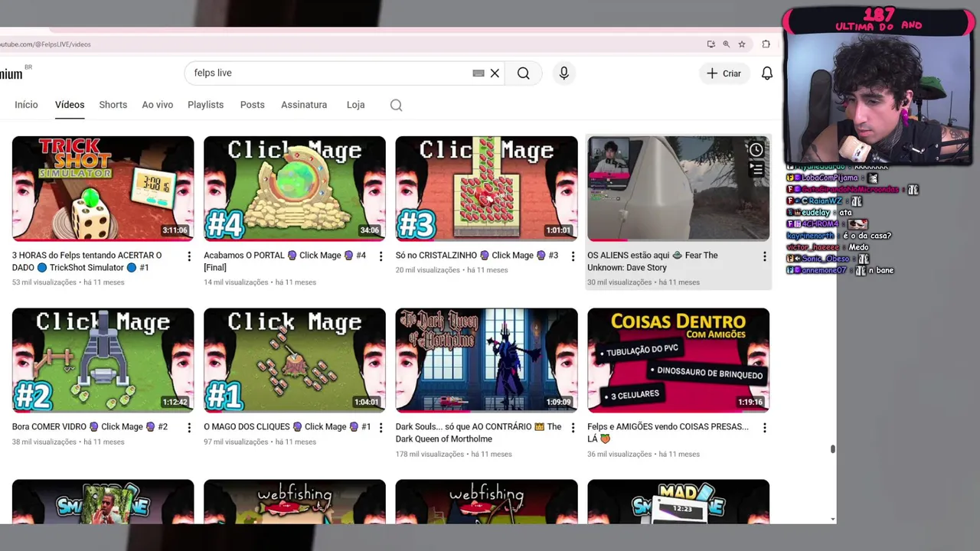Click title Dark Souls... só que AO CONTRÁRIO
Screen dimensions: 980x551
tap(479, 432)
